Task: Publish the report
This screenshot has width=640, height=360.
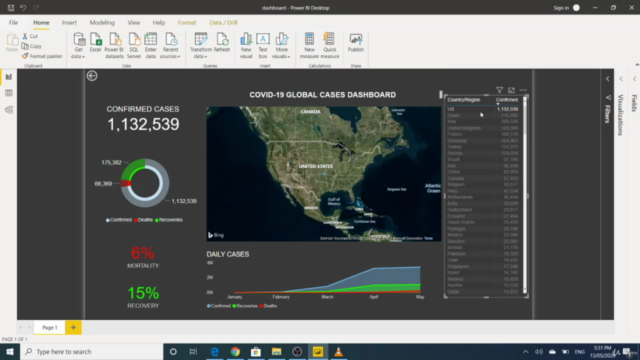Action: [x=356, y=43]
